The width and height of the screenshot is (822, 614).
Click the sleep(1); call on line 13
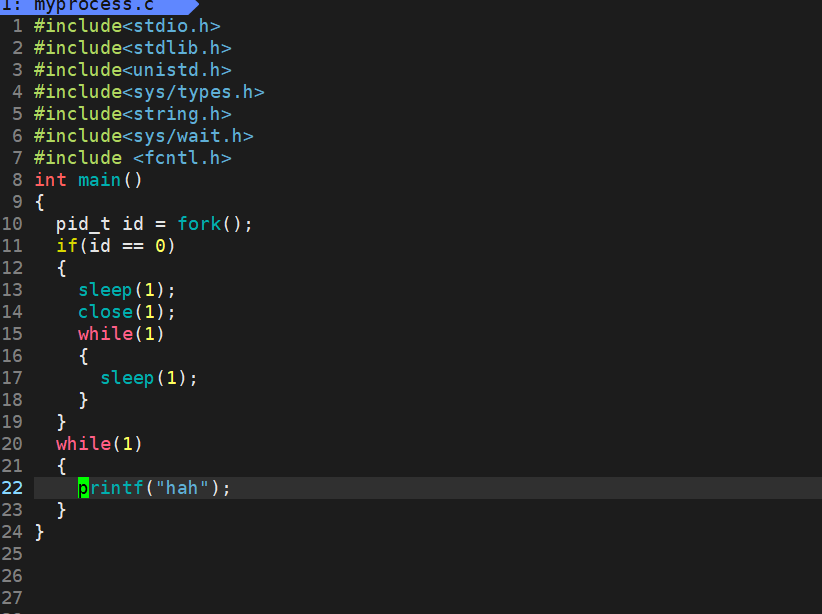127,290
